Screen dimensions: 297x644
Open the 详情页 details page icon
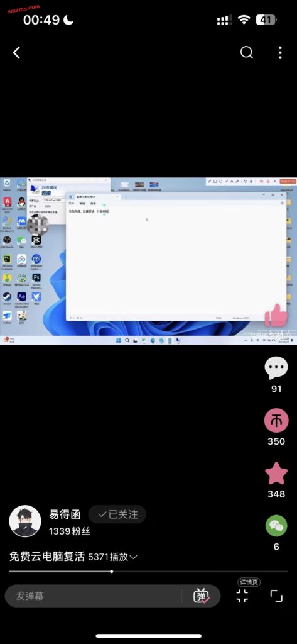click(x=242, y=596)
